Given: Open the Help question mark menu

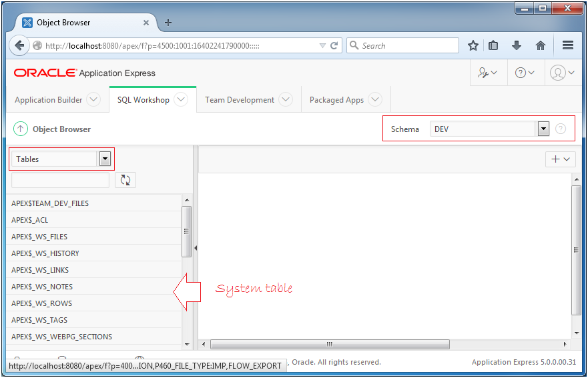Looking at the screenshot, I should coord(524,73).
